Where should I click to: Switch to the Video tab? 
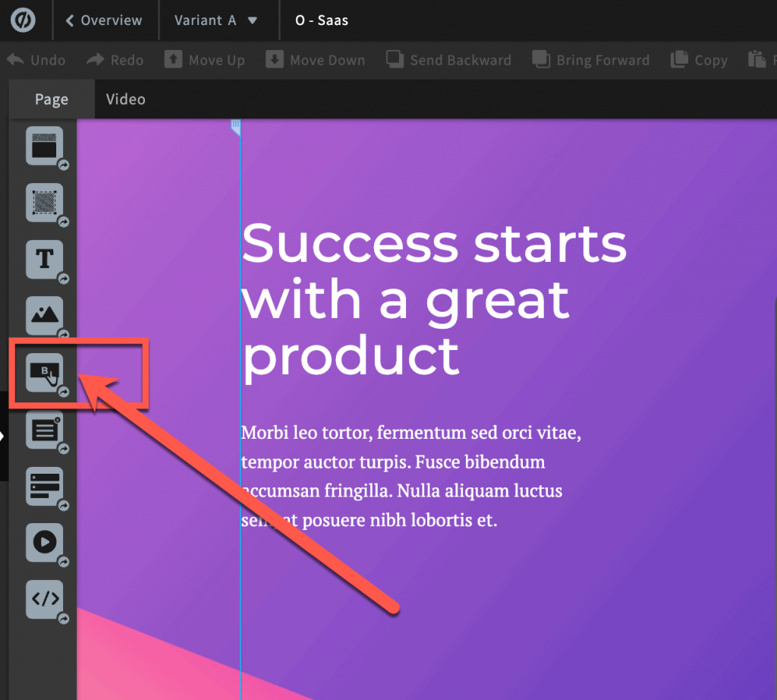(125, 99)
